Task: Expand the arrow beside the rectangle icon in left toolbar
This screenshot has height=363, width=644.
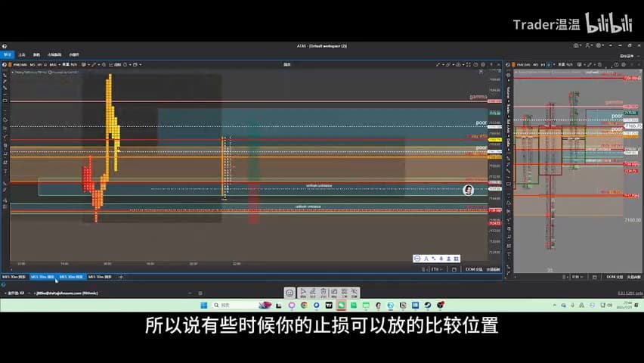Action: point(141,64)
